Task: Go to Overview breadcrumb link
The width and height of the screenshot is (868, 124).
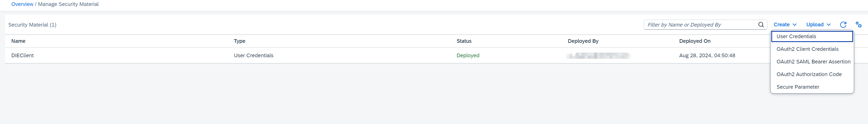Action: coord(22,4)
